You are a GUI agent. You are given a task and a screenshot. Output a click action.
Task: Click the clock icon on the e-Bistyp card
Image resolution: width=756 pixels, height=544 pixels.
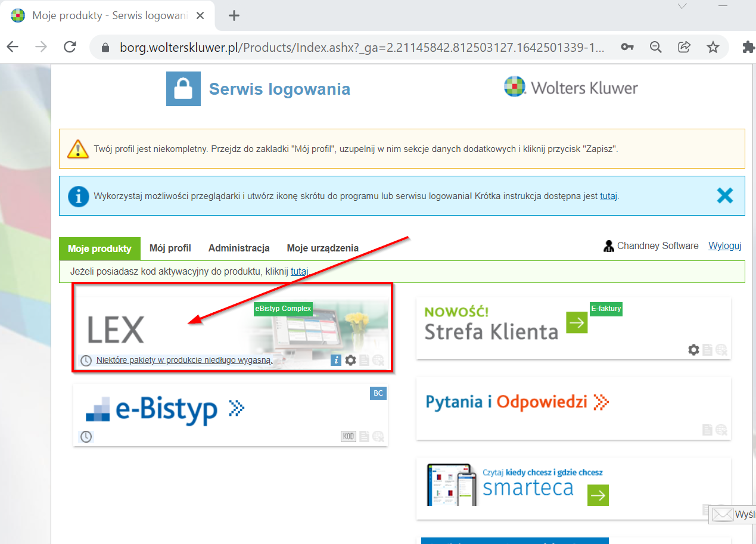[86, 437]
